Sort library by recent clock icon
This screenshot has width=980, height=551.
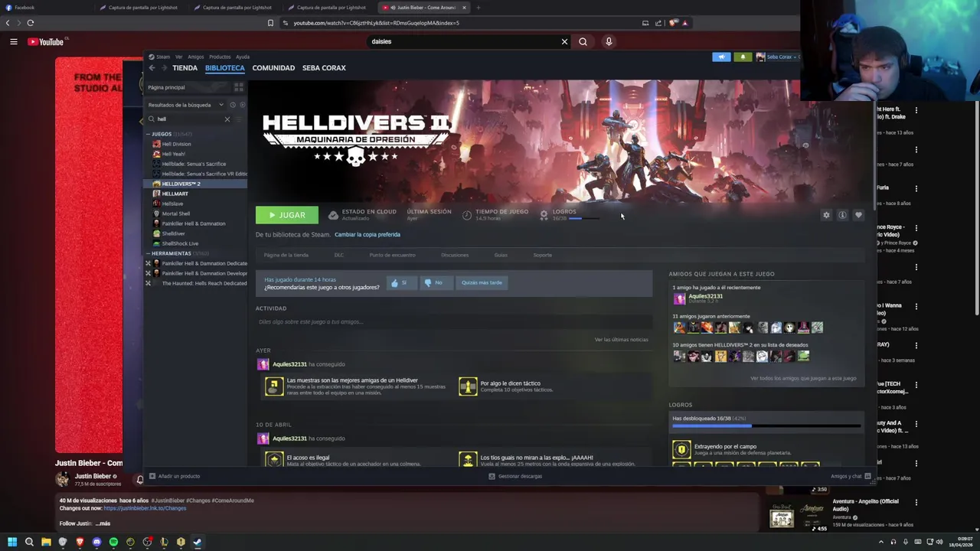click(233, 105)
